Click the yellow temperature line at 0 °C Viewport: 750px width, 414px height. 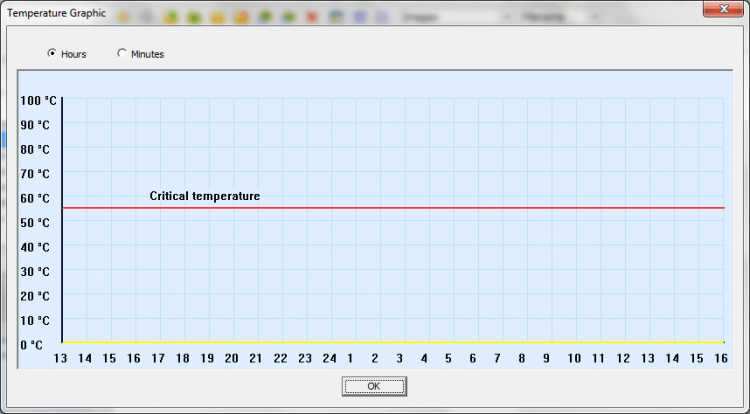[400, 343]
